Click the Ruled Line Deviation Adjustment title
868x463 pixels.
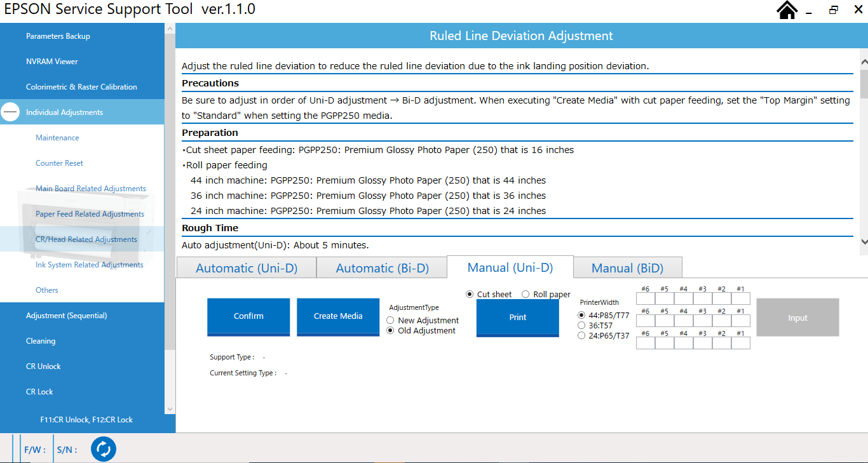click(x=521, y=36)
